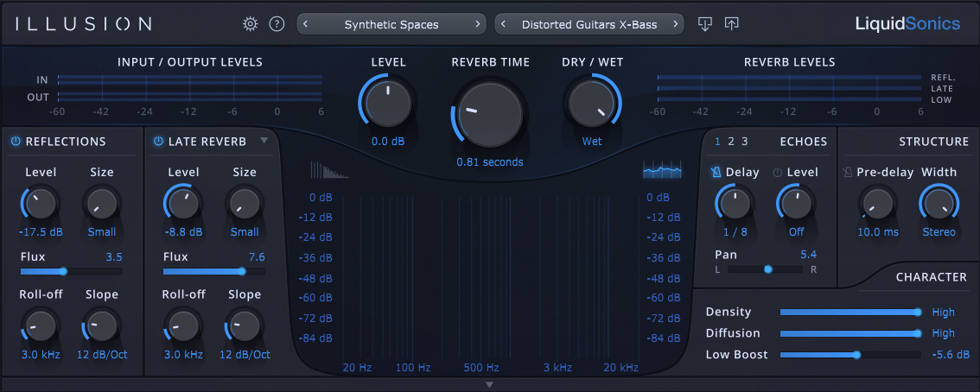Click the 1 / 8 delay value
The image size is (980, 392).
tap(735, 232)
